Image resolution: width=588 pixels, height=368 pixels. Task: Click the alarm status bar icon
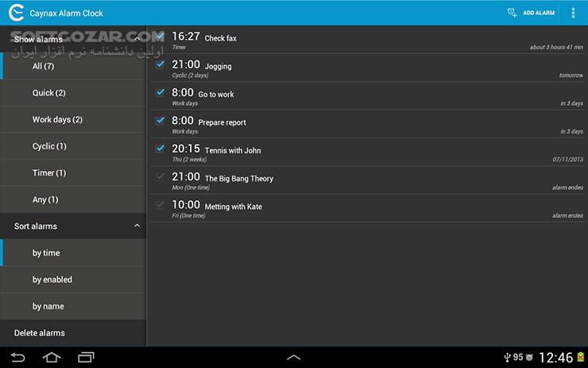coord(529,358)
